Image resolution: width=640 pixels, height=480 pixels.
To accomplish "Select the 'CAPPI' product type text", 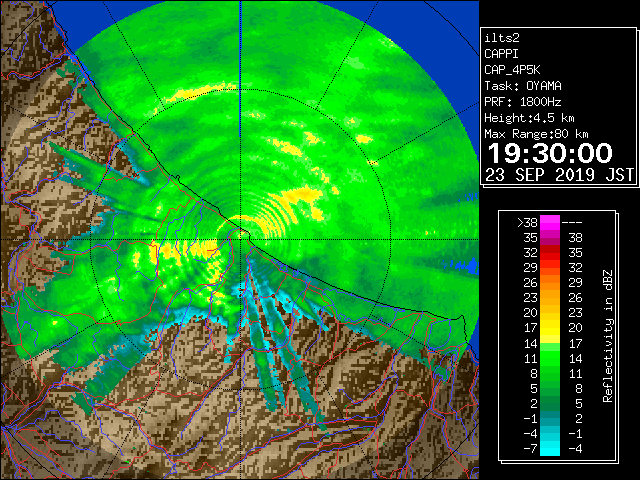I will (501, 54).
